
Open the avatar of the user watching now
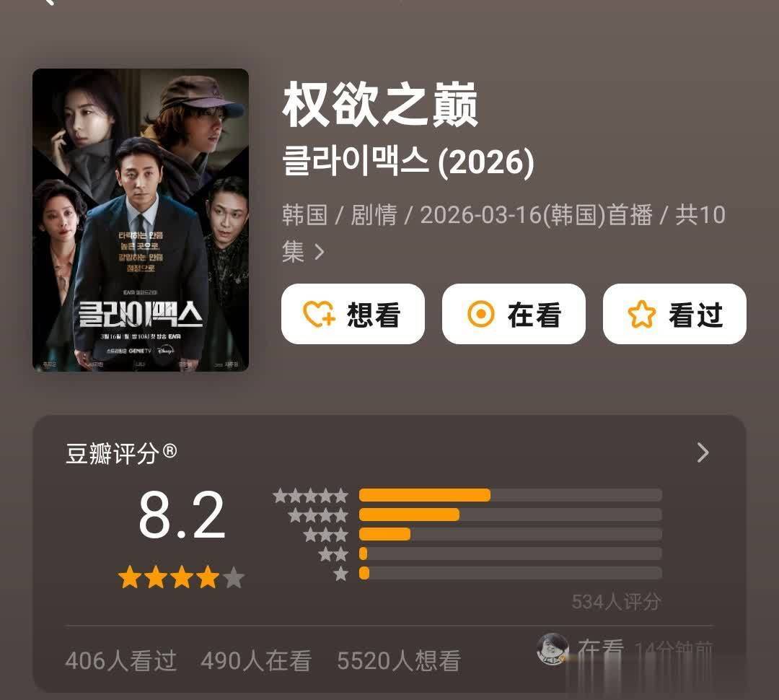click(x=553, y=649)
